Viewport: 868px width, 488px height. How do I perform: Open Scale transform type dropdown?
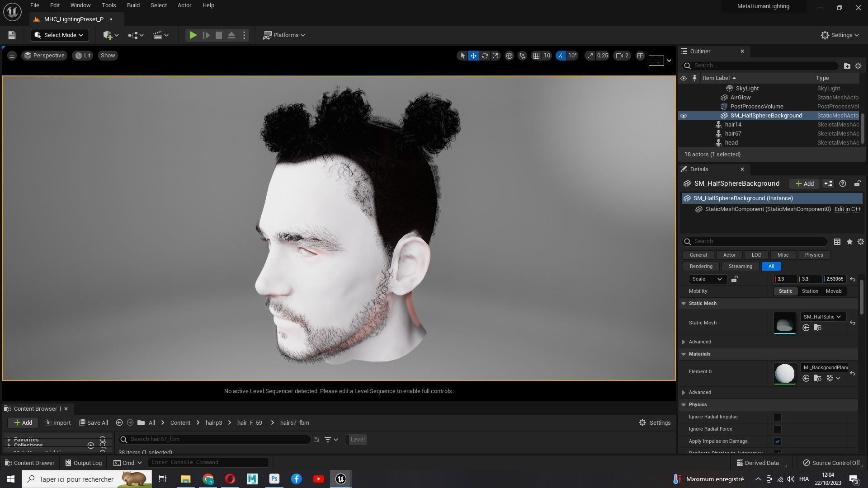708,279
